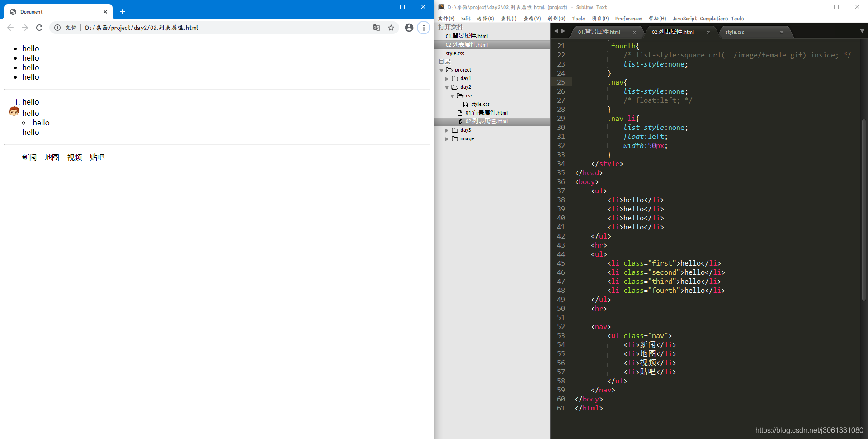Minimize the Sublime Text window
The image size is (868, 439).
point(816,7)
